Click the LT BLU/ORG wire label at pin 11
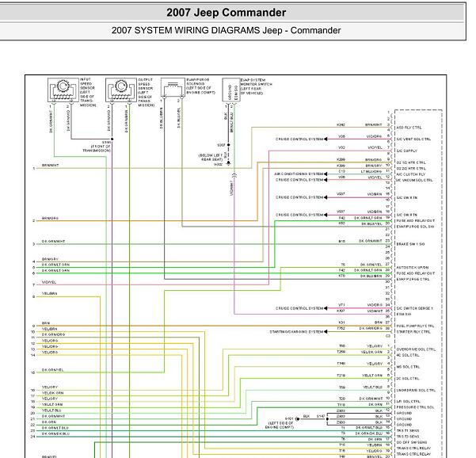Screen dimensions: 476x458 (371, 172)
